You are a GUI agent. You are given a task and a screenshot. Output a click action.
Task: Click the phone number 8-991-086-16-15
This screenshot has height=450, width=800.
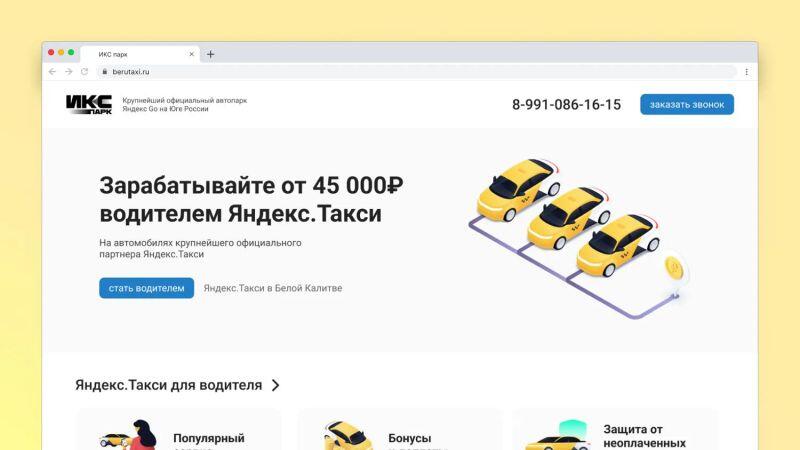click(x=566, y=105)
